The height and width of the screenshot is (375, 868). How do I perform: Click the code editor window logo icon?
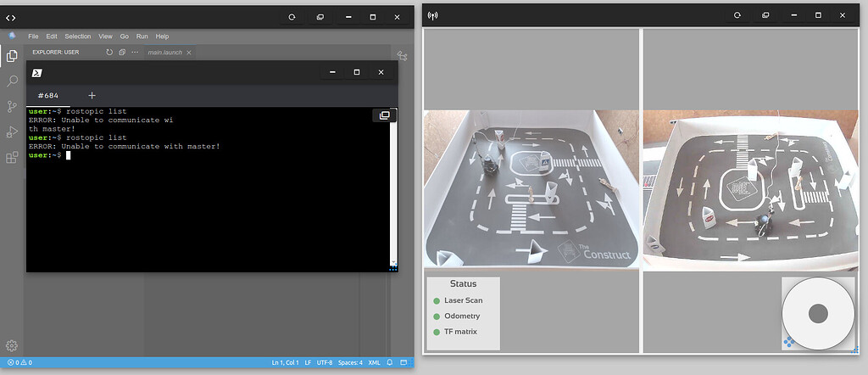10,18
